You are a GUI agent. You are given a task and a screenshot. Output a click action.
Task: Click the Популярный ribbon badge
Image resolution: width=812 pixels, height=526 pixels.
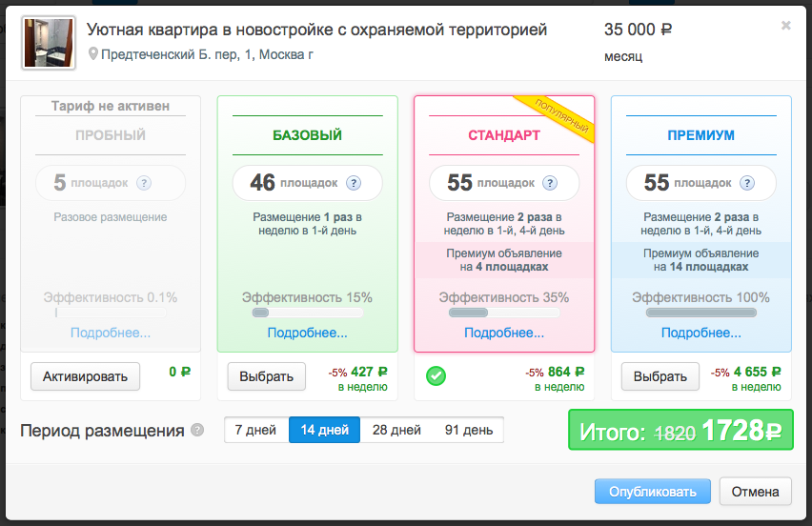click(x=562, y=115)
